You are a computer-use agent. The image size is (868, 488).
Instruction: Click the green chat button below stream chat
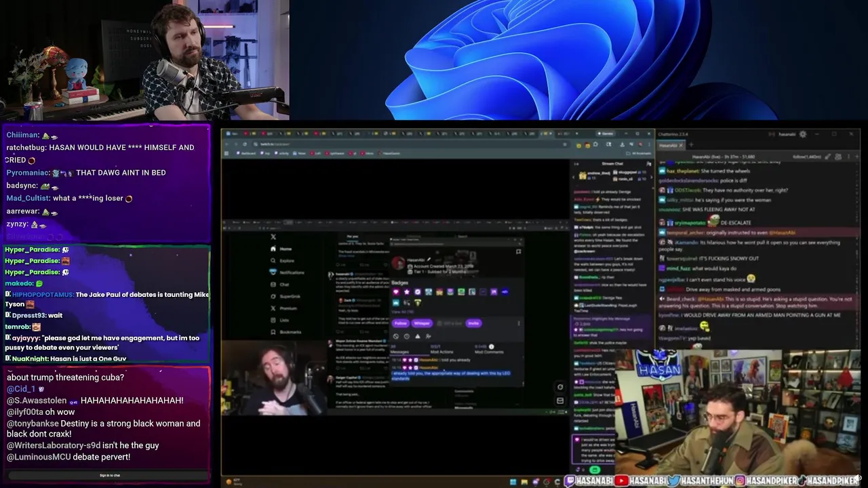[x=595, y=470]
